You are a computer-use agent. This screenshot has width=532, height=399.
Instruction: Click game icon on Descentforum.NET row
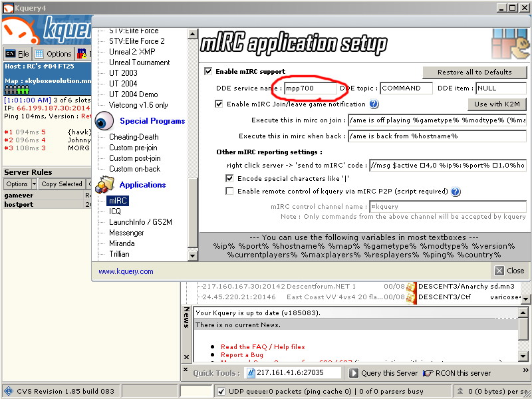click(x=411, y=287)
